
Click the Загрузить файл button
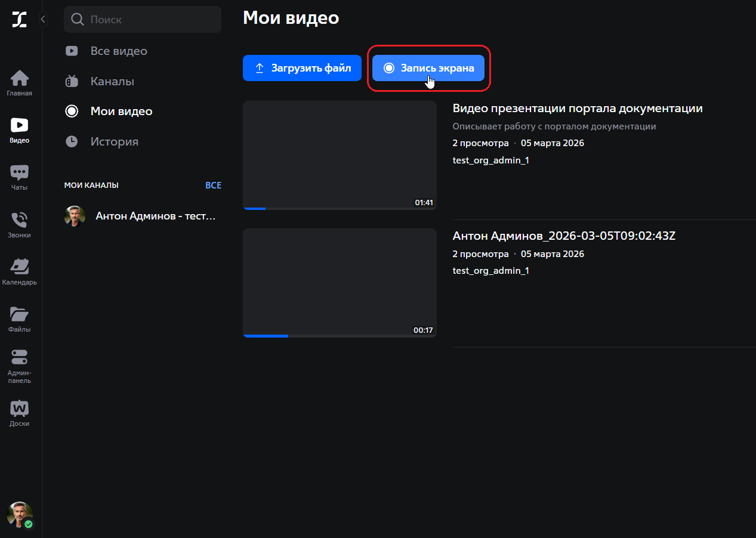tap(302, 68)
